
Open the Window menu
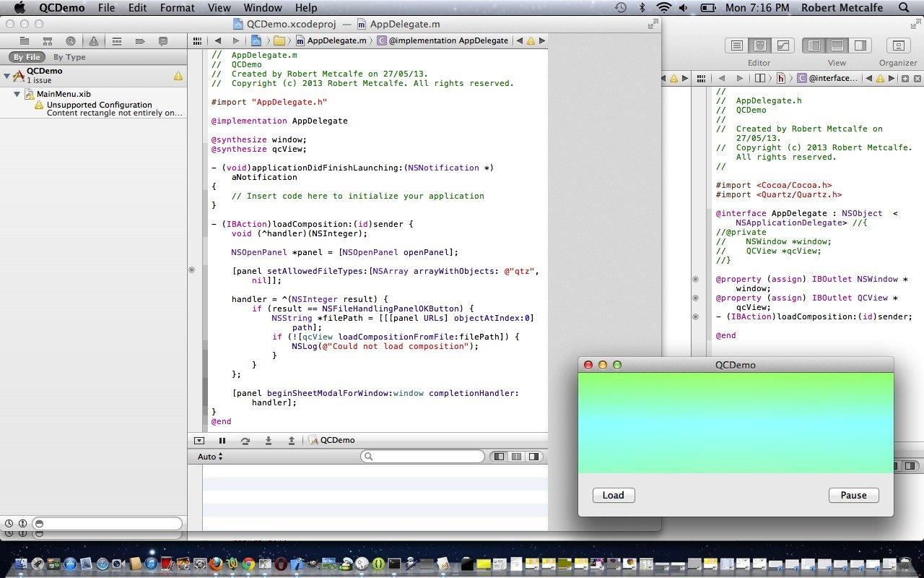coord(263,8)
